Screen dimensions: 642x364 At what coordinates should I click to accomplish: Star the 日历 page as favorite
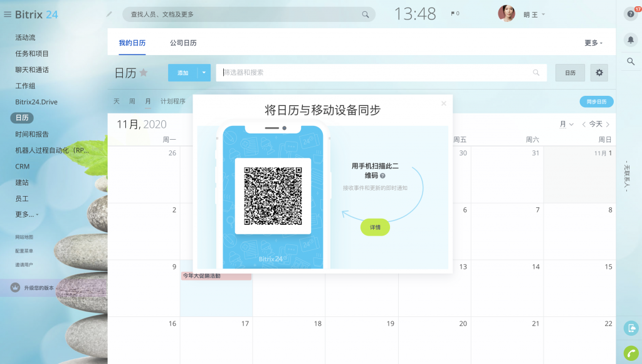tap(144, 73)
